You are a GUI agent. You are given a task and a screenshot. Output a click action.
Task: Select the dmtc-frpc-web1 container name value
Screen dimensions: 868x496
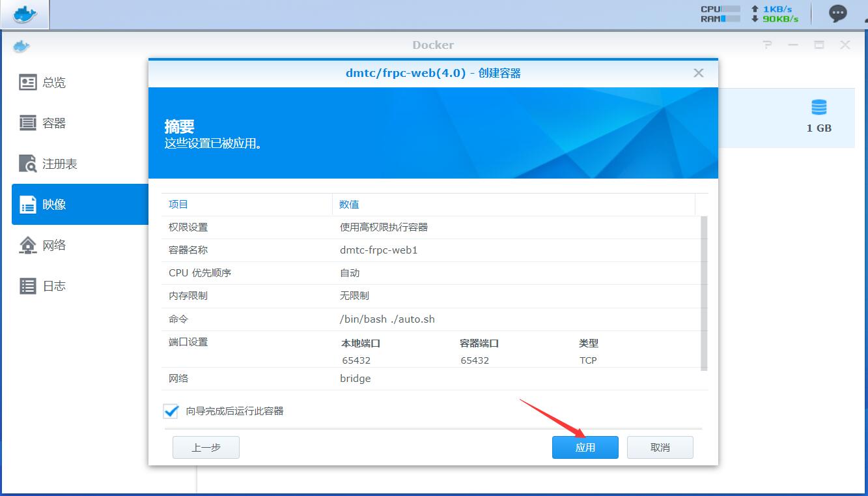point(378,250)
